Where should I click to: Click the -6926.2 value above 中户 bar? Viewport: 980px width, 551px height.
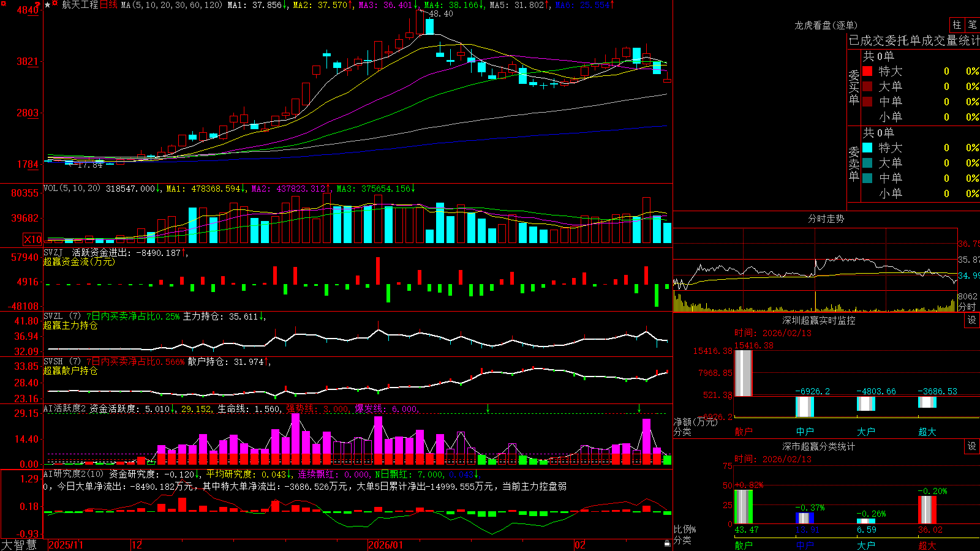[x=813, y=391]
